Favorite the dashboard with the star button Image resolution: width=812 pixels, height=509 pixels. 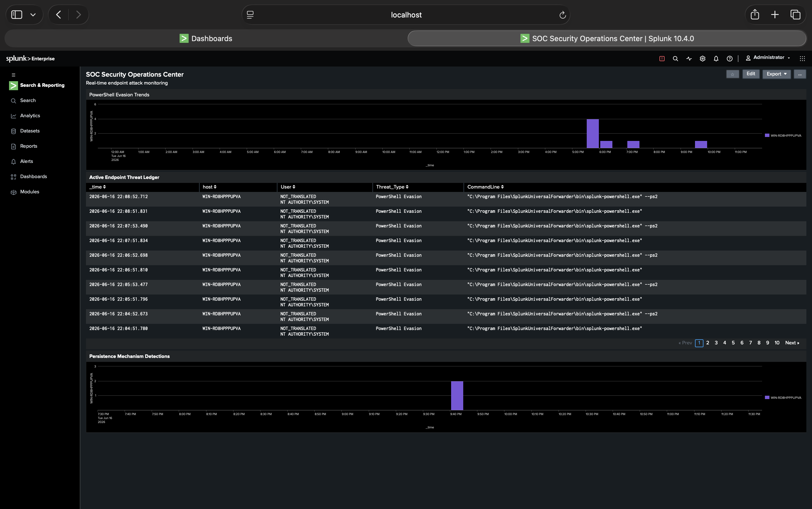tap(732, 74)
